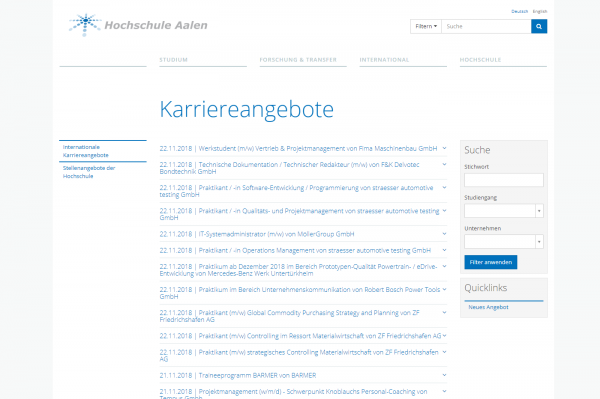Screen dimensions: 600x399
Task: Open Praktikant Operations Management straesser listing
Action: (295, 251)
